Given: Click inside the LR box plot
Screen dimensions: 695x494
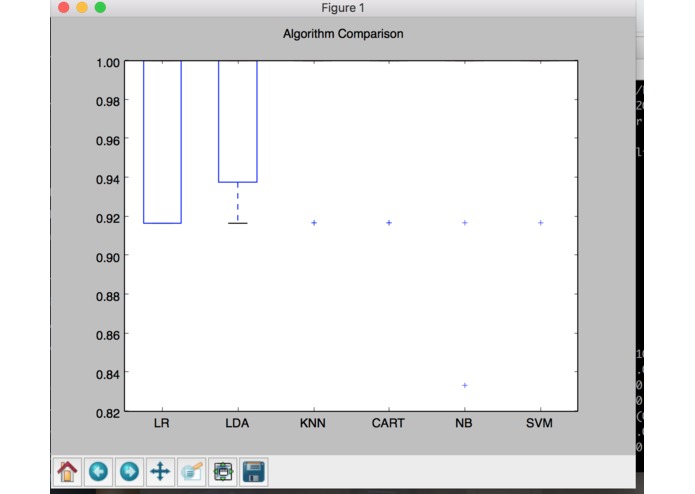Looking at the screenshot, I should click(162, 142).
